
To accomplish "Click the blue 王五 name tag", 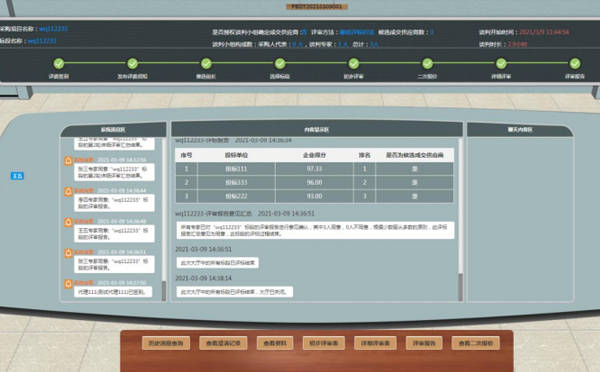I will click(17, 176).
